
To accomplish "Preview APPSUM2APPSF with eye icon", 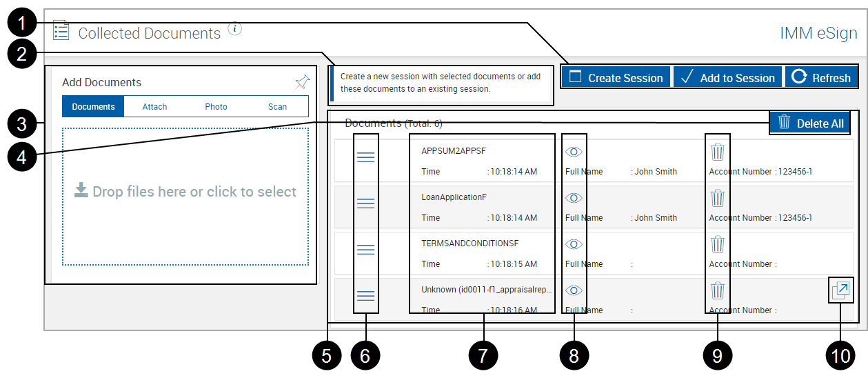I will tap(574, 152).
